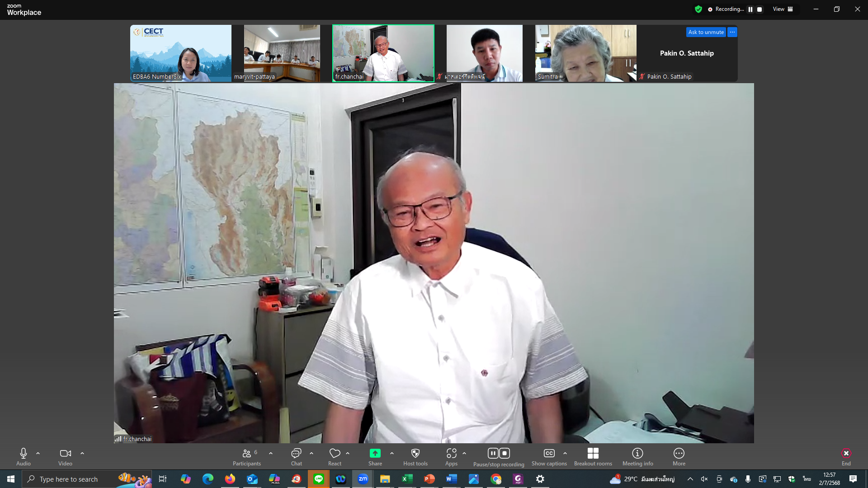Open Meeting info
The image size is (868, 488).
[637, 454]
